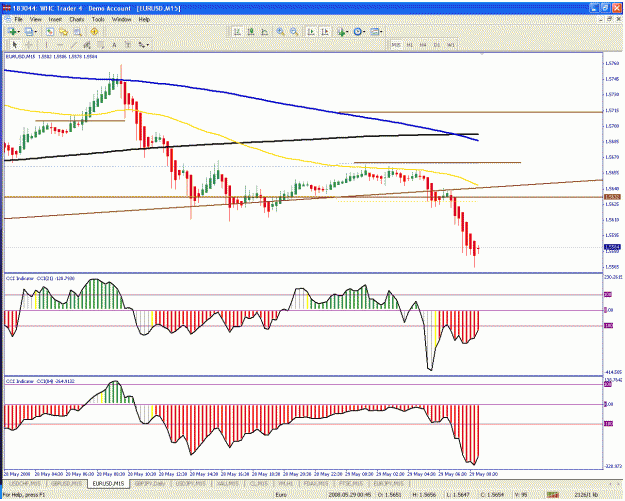Screen dimensions: 625x501
Task: Expand the Indicators dropdown arrow
Action: (348, 32)
